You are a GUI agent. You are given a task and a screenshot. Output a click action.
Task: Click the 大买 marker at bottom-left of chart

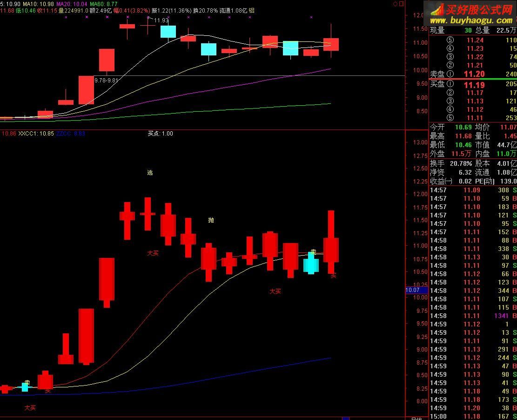click(x=30, y=407)
